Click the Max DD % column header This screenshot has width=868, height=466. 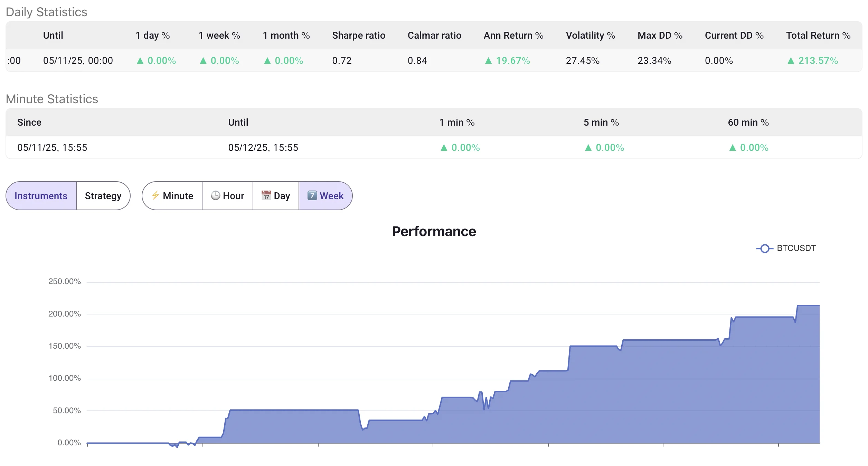click(x=660, y=35)
